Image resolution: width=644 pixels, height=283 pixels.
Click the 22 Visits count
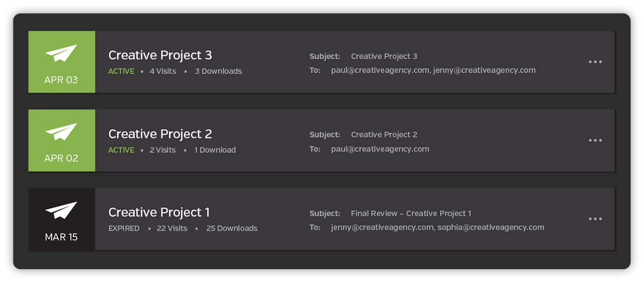172,228
